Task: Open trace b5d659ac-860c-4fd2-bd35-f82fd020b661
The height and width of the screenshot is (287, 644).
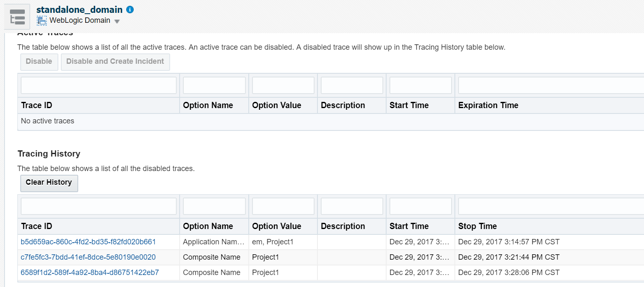Action: pyautogui.click(x=88, y=241)
